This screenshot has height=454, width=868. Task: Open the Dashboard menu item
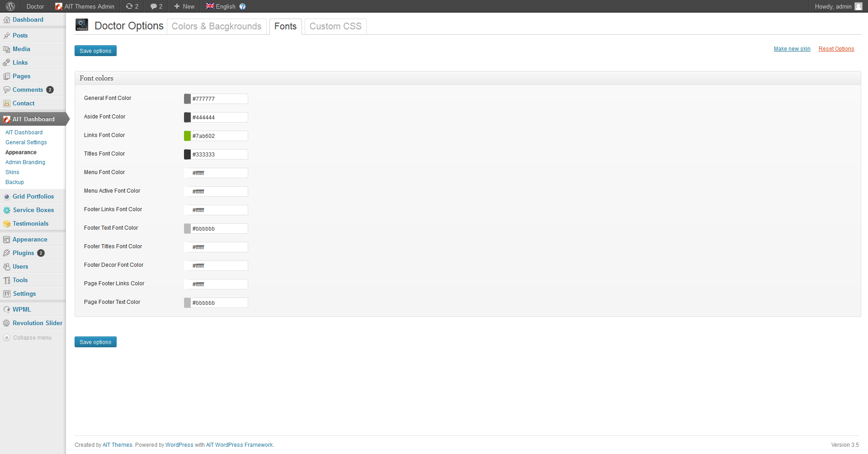(28, 20)
